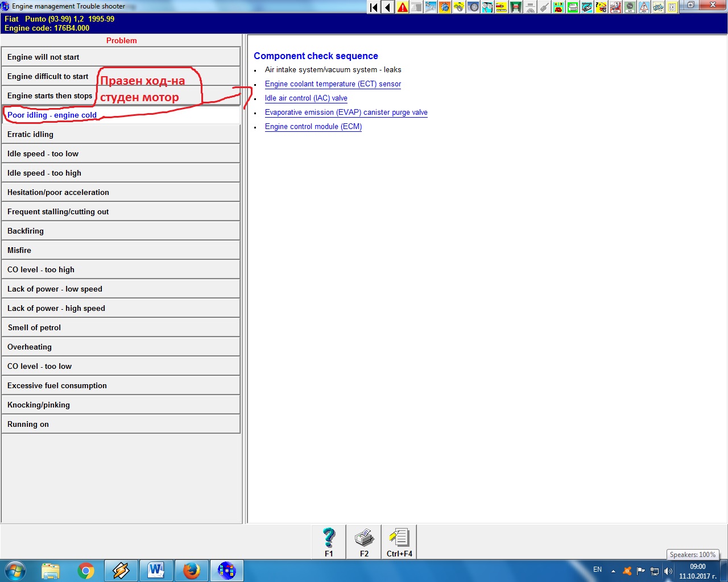Image resolution: width=728 pixels, height=582 pixels.
Task: Open help with the F1 question mark
Action: click(x=329, y=542)
